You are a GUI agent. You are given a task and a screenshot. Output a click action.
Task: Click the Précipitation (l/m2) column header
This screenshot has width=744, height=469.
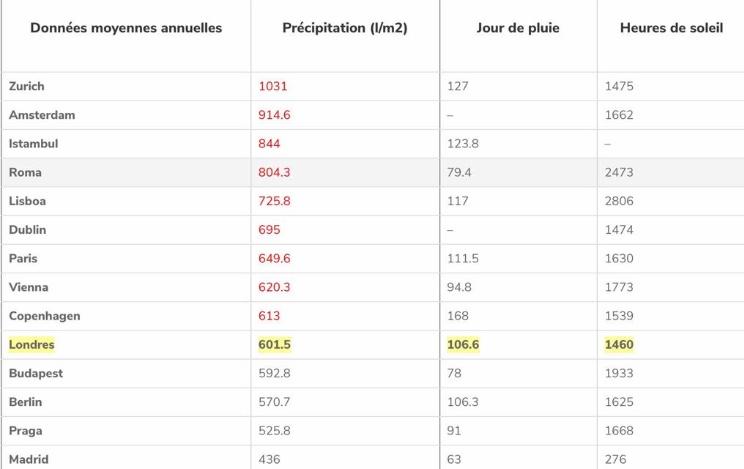point(345,28)
